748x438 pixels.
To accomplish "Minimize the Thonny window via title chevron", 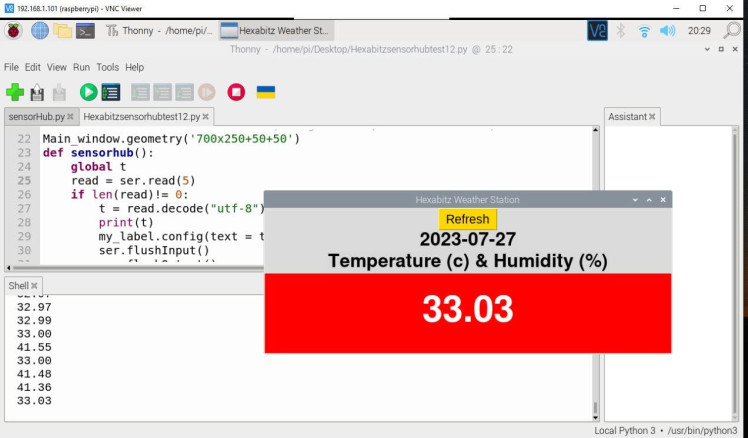I will tap(707, 50).
